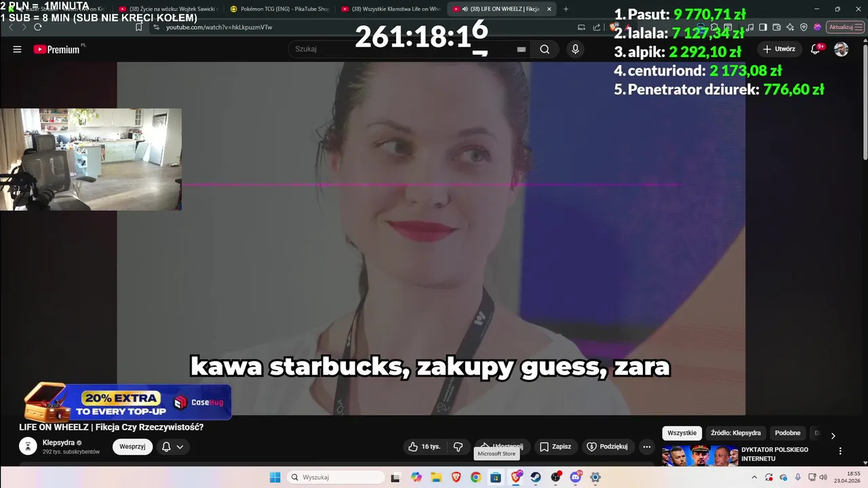Open clock and date 18:55 flyout
This screenshot has height=488, width=868.
[848, 477]
